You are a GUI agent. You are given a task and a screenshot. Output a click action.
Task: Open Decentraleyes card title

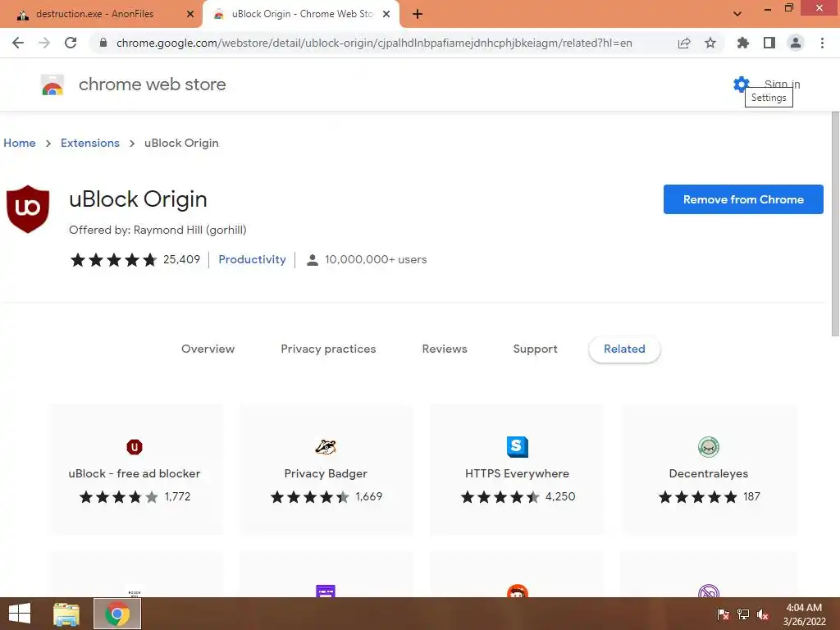pyautogui.click(x=708, y=473)
